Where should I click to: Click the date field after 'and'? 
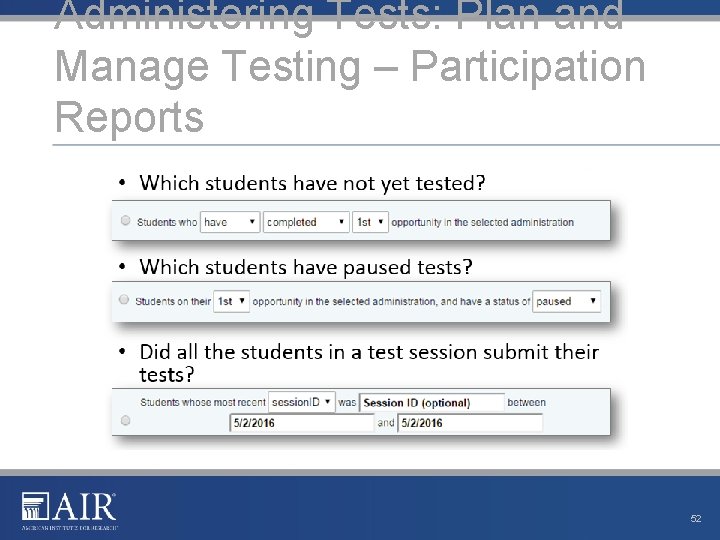click(469, 423)
